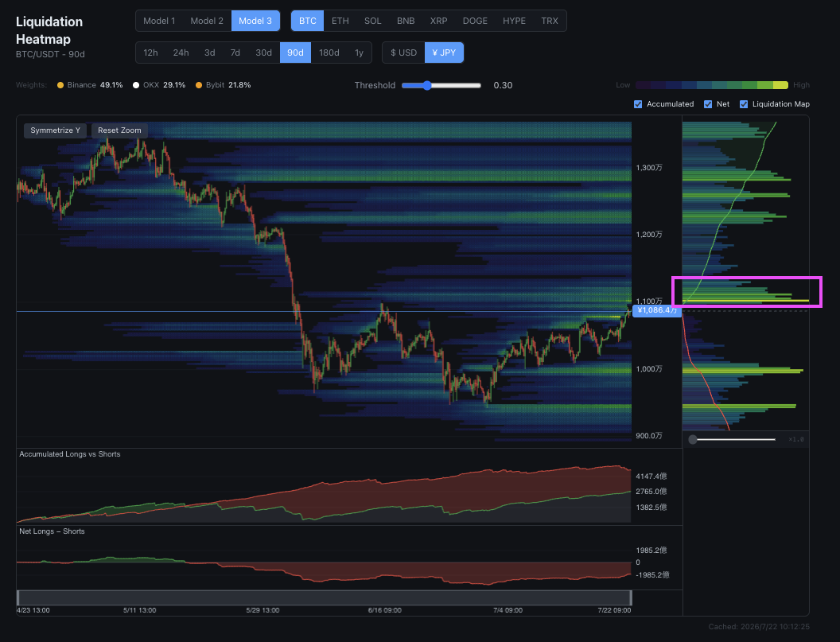
Task: Click the Net Longs – Shorts title
Action: coord(52,531)
